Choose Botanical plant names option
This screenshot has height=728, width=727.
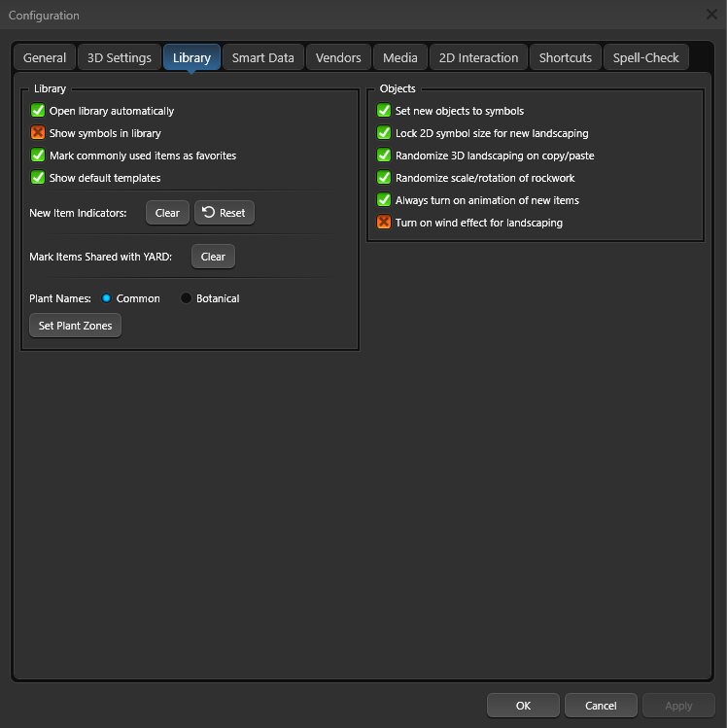pos(187,298)
